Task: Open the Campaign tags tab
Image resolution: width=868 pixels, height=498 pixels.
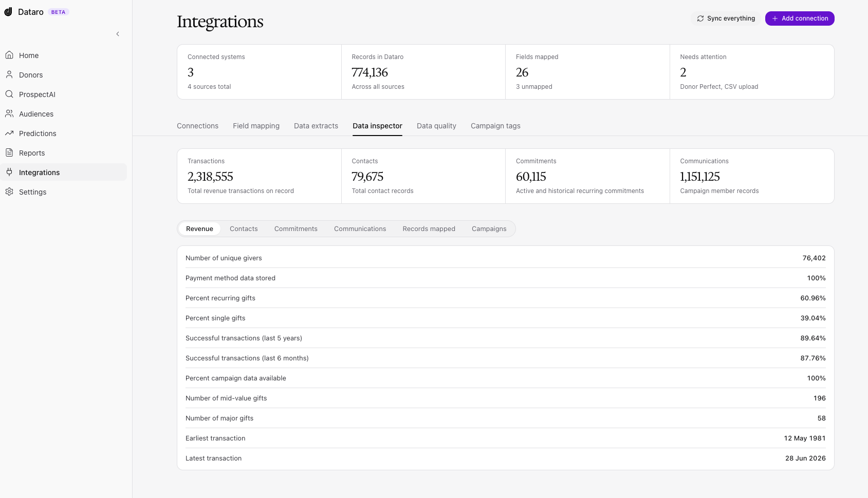Action: (495, 126)
